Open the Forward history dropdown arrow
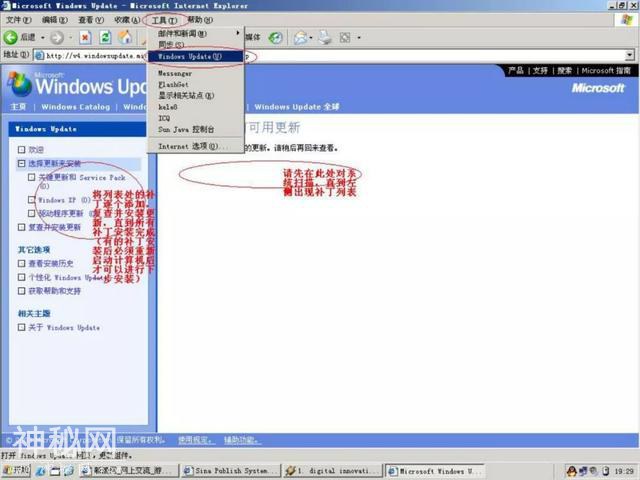 [70, 38]
